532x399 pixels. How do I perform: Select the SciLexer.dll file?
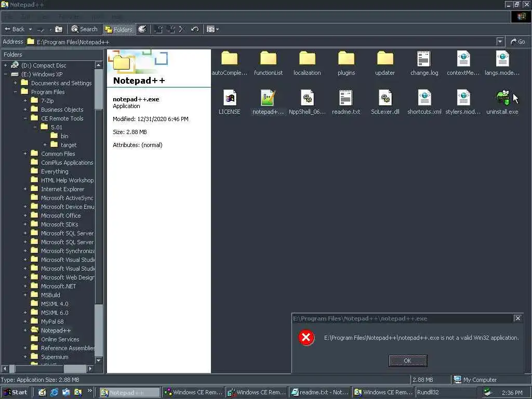tap(385, 102)
